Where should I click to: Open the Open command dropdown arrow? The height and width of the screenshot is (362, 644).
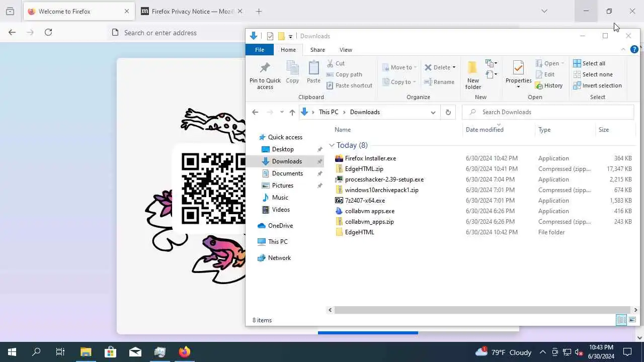[x=562, y=63]
